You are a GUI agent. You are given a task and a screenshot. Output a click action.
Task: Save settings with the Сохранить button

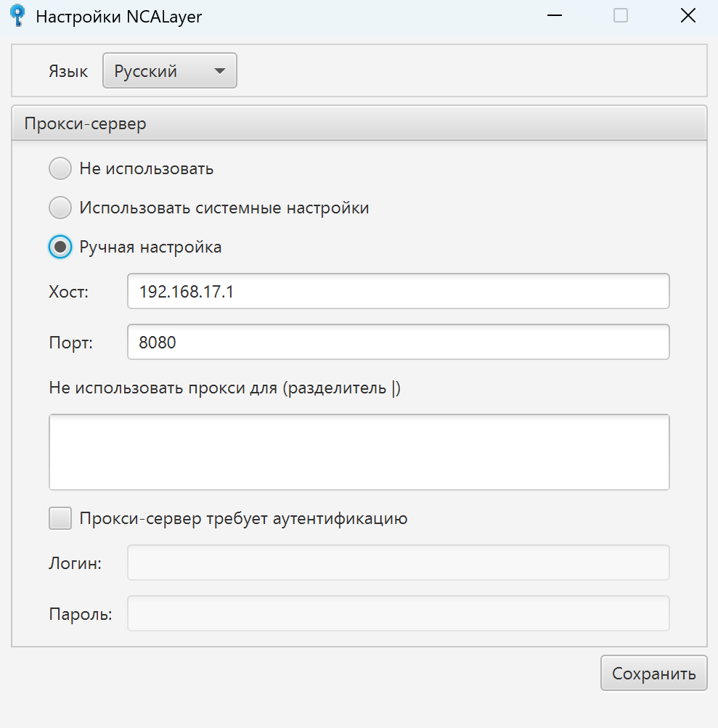653,674
